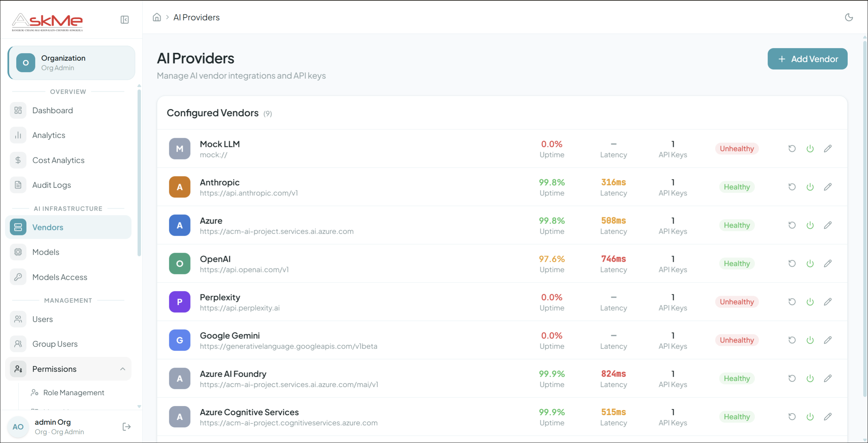The image size is (868, 443).
Task: Refresh health check for Mock LLM
Action: pos(792,149)
